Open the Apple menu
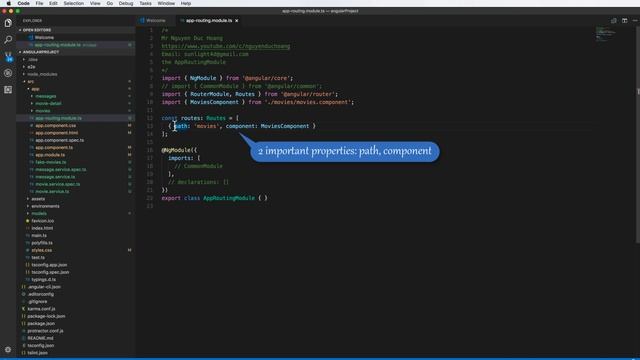This screenshot has width=640, height=360. [9, 3]
